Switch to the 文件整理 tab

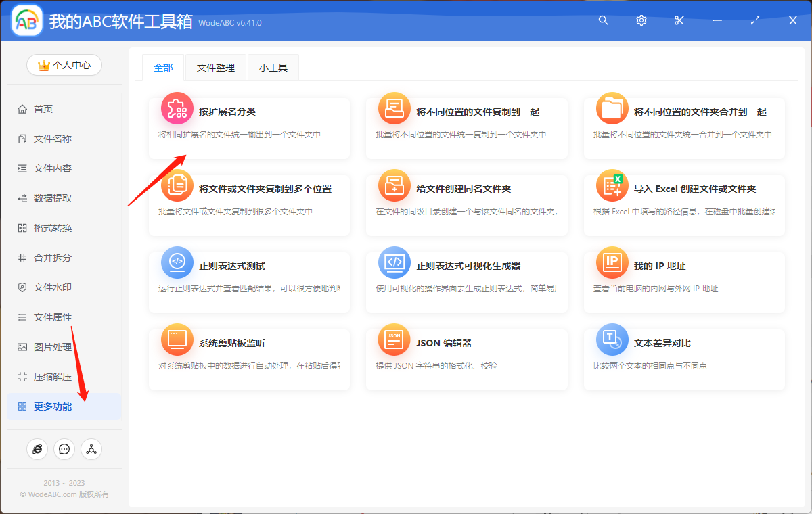click(215, 68)
